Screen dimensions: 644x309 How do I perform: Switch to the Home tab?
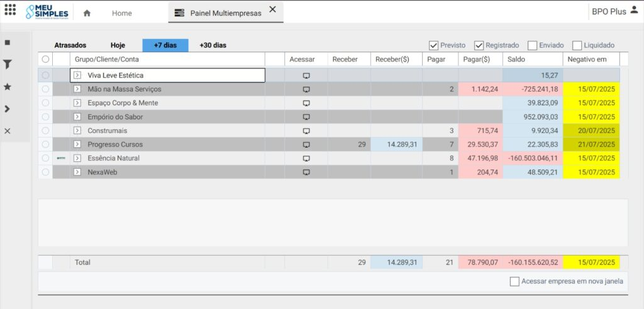point(122,13)
